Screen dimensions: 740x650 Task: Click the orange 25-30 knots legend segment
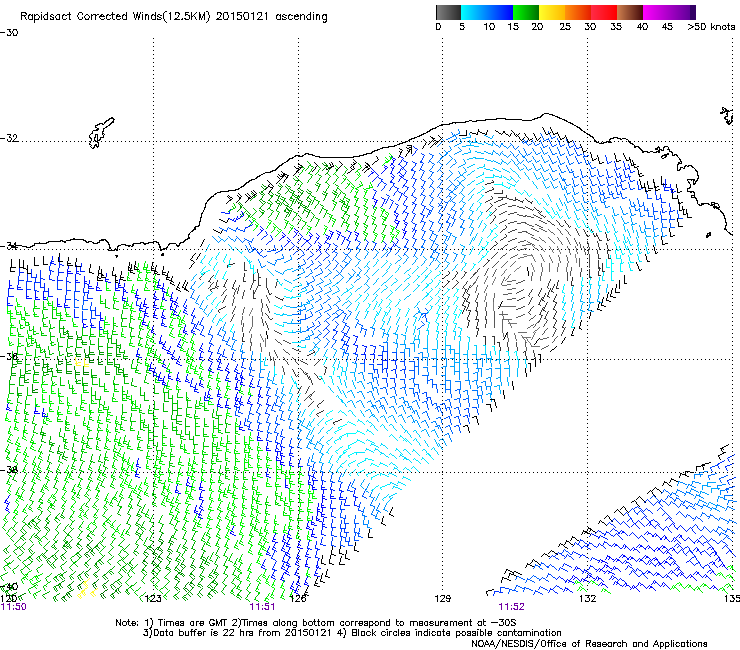coord(578,12)
